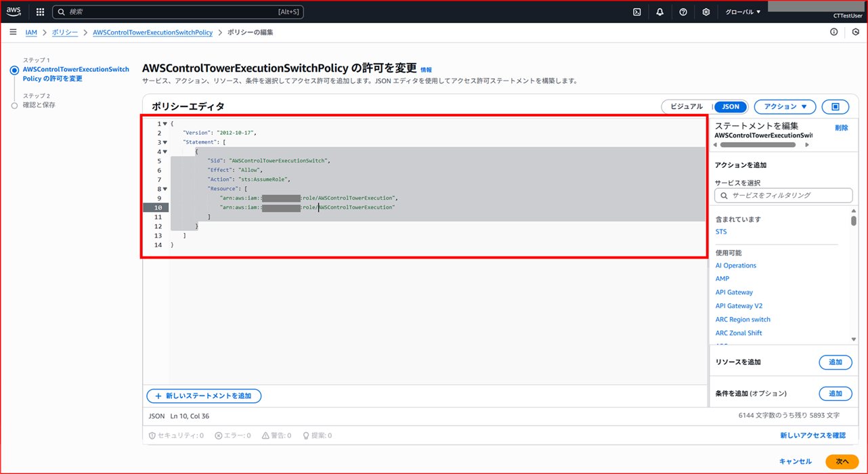868x474 pixels.
Task: Click the AWS home logo
Action: coord(13,11)
